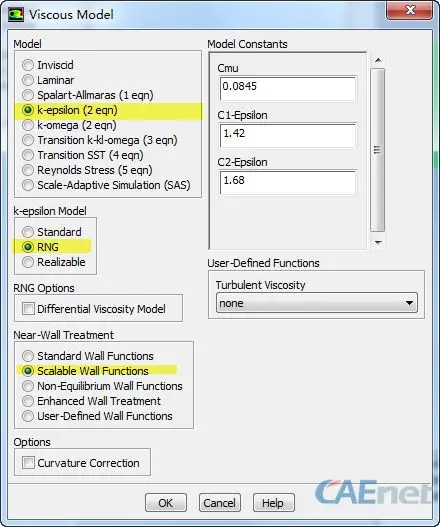Click the C1-Epsilon value field
This screenshot has width=440, height=527.
pos(288,135)
